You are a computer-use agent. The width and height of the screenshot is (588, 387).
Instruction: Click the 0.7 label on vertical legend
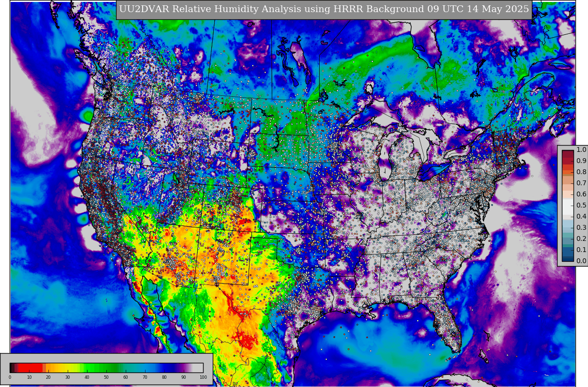coord(581,183)
